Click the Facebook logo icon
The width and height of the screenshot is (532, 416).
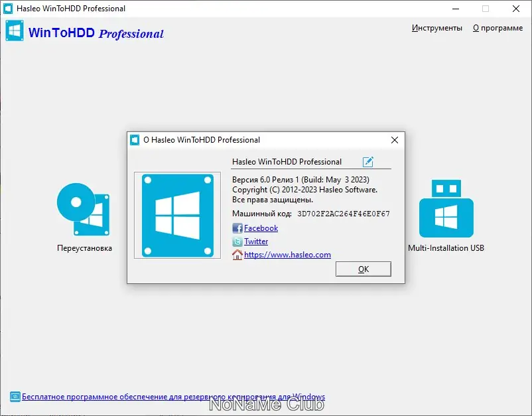(x=237, y=228)
